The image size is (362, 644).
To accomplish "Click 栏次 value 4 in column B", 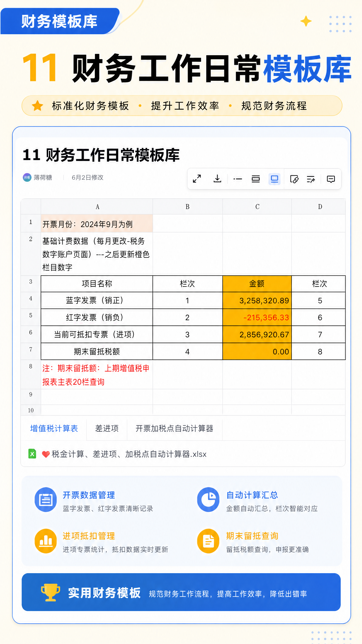I will tap(187, 352).
